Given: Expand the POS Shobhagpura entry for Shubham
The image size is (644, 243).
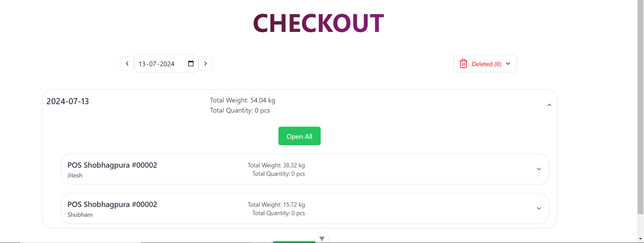Looking at the screenshot, I should point(539,208).
